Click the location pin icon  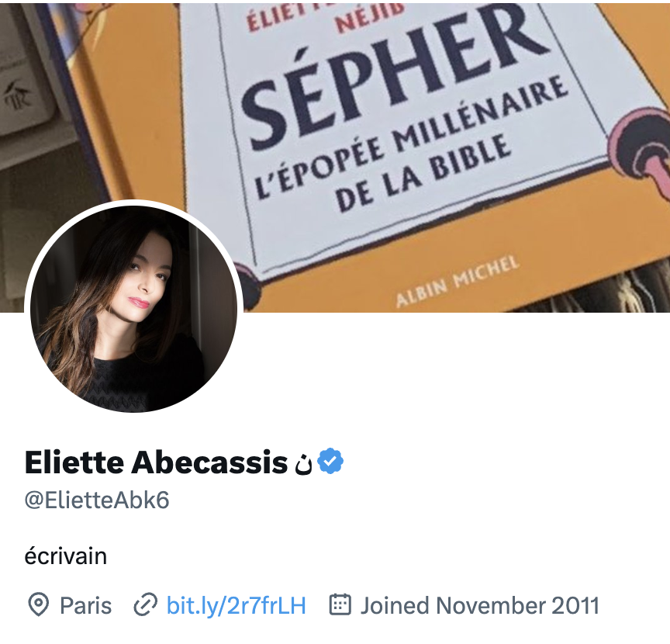tap(39, 604)
